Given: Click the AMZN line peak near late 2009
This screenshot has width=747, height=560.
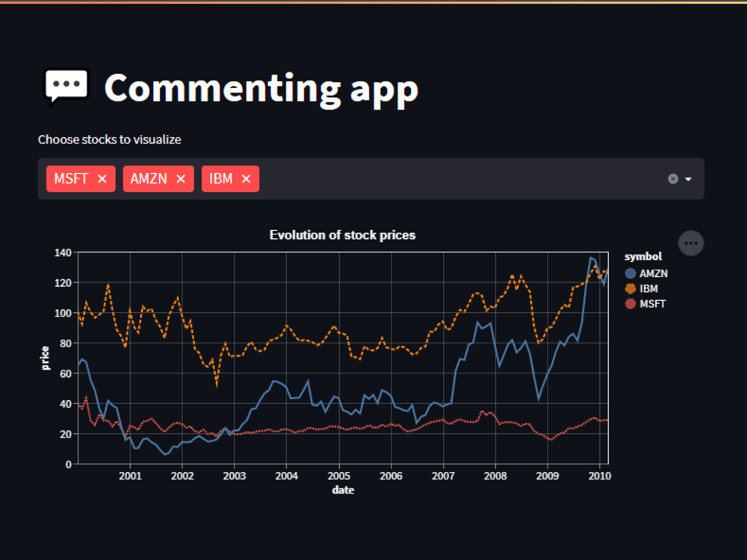Looking at the screenshot, I should [591, 258].
